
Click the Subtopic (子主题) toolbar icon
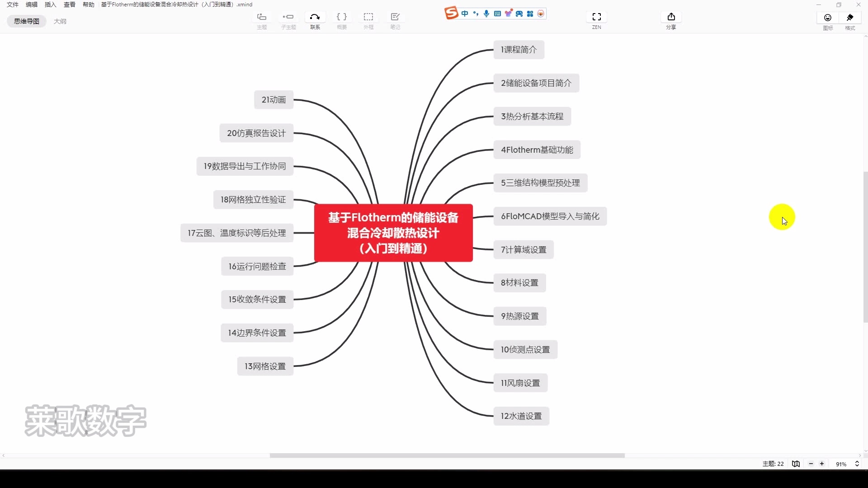[x=288, y=17]
